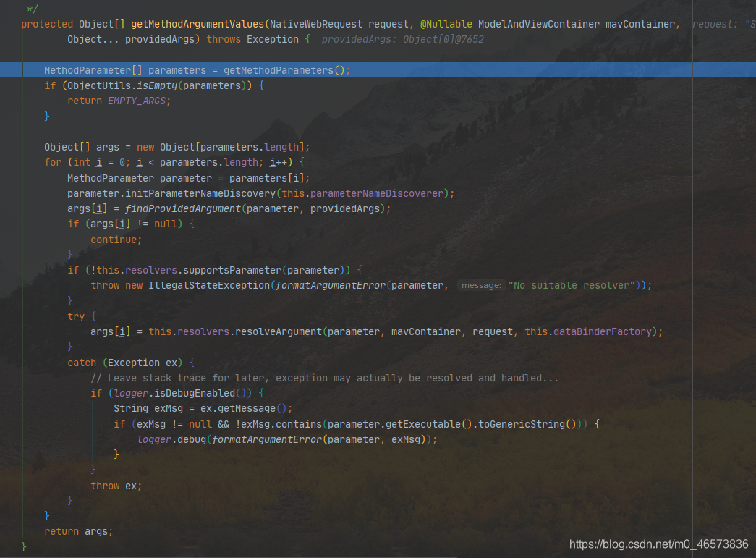Click inline debug hint providedArgs: Object[0]@7652
This screenshot has height=558, width=756.
pyautogui.click(x=402, y=40)
